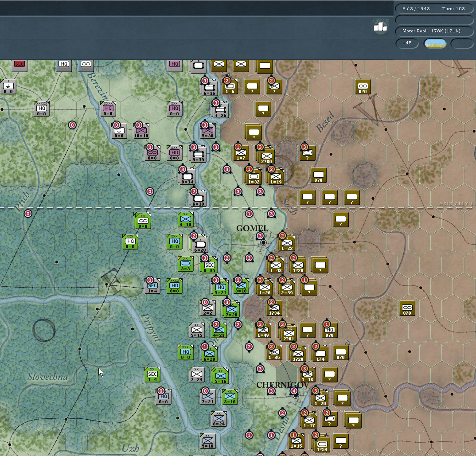Select the green infantry unit labeled 7=28

(x=231, y=309)
